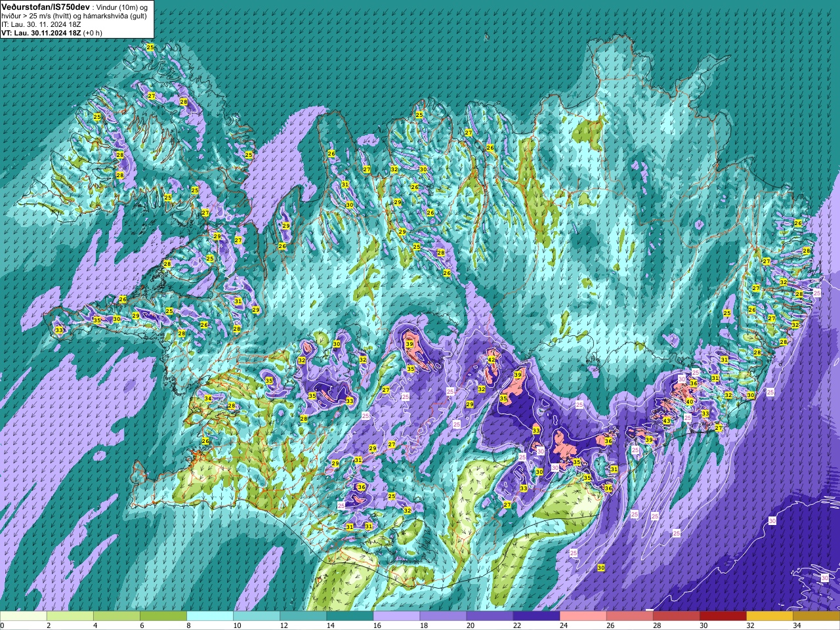Click the yellow "42" peak gust label
840x630 pixels.
[x=492, y=360]
